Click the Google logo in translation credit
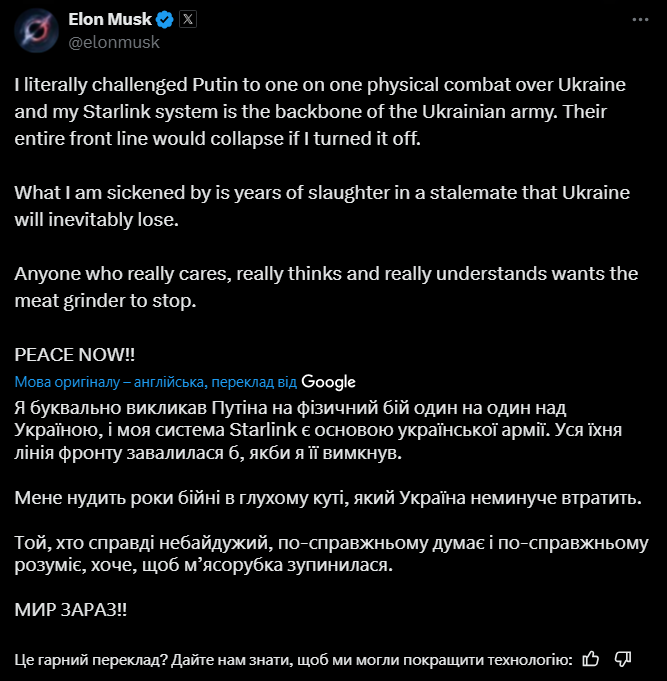This screenshot has width=667, height=681. pyautogui.click(x=328, y=382)
